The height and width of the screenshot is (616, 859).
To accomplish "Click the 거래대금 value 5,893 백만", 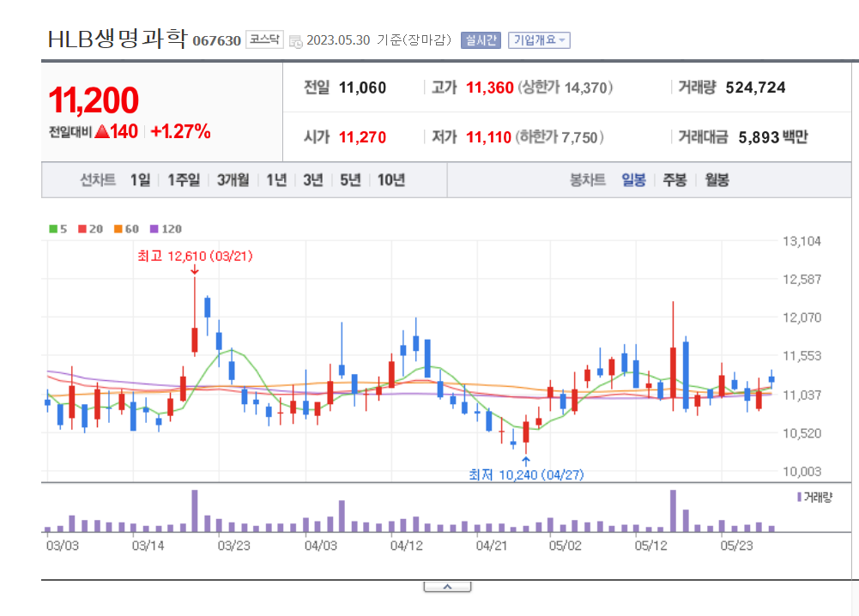I will pyautogui.click(x=773, y=137).
